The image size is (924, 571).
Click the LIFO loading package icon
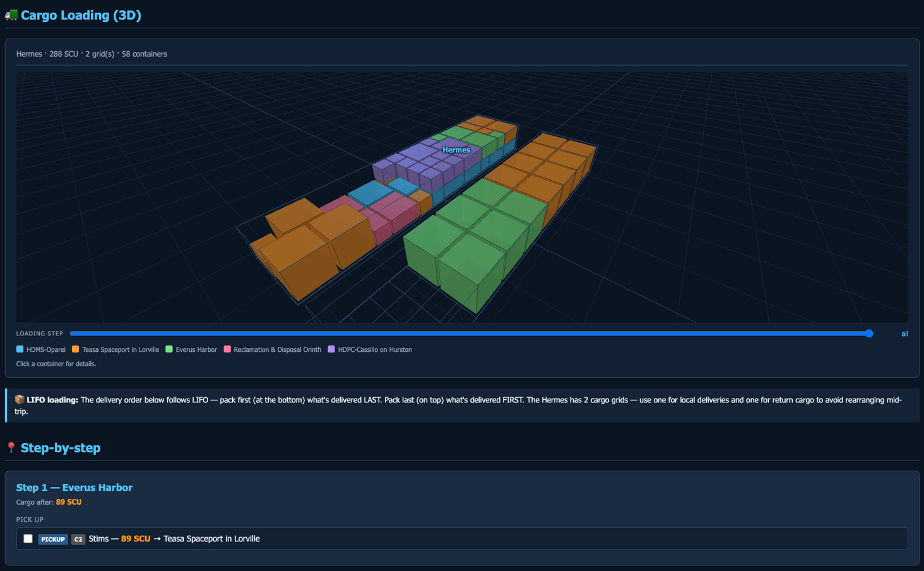pyautogui.click(x=20, y=400)
